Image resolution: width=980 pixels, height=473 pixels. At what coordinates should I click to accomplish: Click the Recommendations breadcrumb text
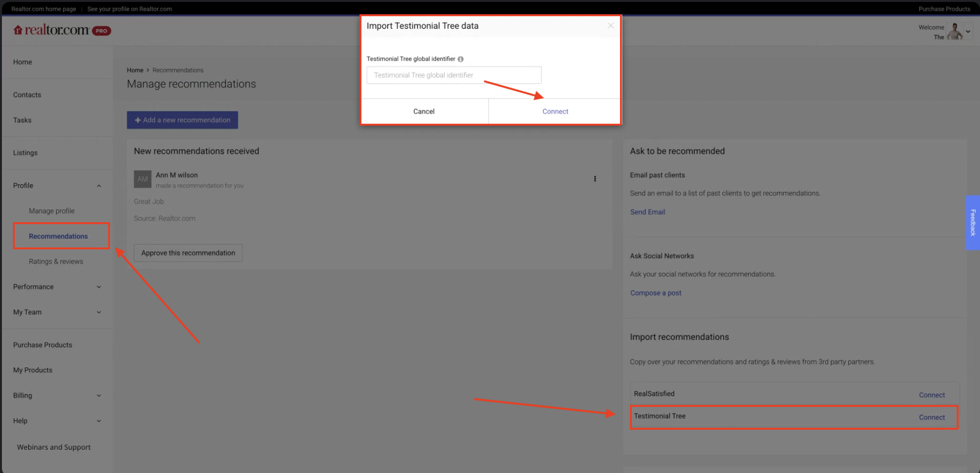coord(178,70)
